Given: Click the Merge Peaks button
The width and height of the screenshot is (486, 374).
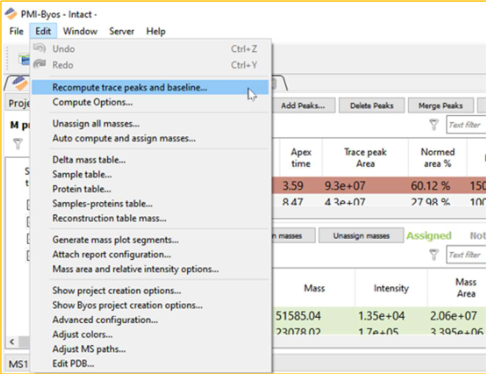Looking at the screenshot, I should click(441, 106).
